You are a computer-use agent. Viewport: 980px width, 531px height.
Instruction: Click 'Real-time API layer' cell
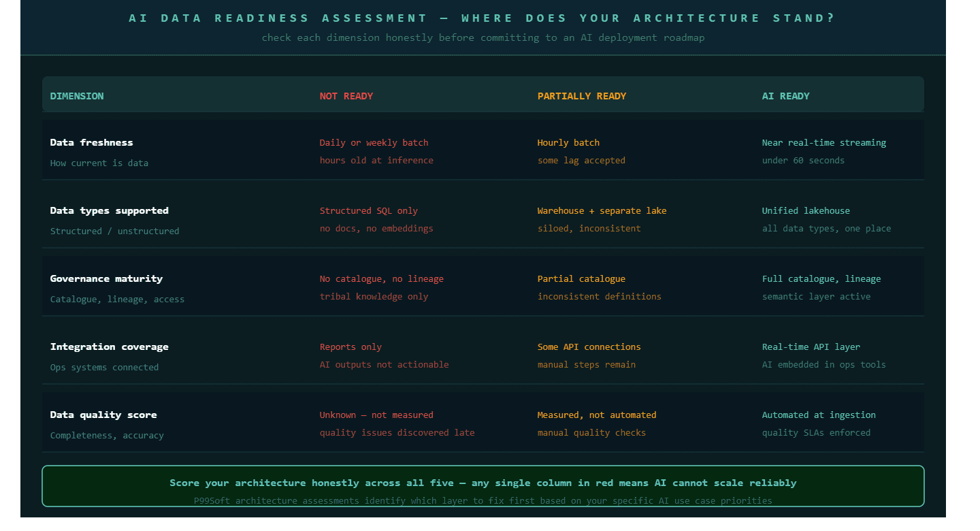[x=811, y=347]
